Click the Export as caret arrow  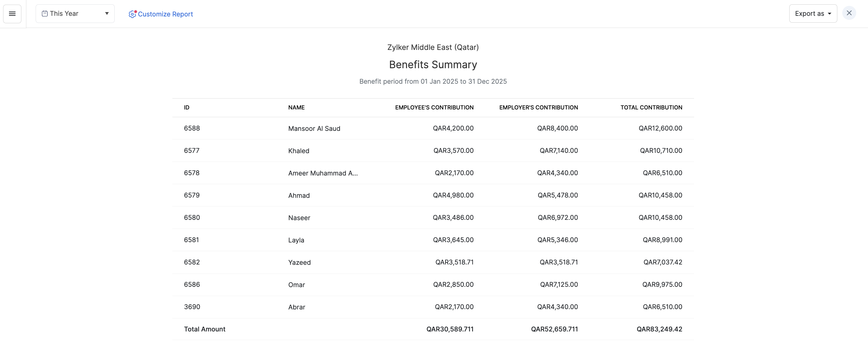(x=830, y=14)
